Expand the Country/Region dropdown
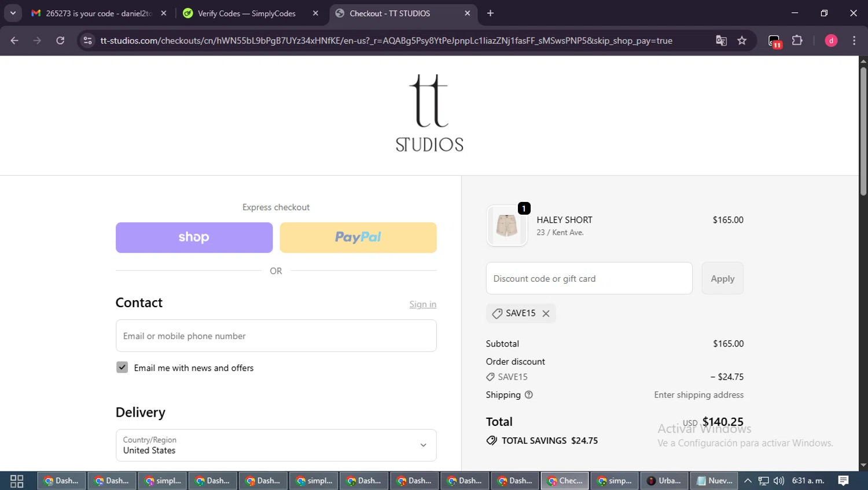 pos(276,445)
